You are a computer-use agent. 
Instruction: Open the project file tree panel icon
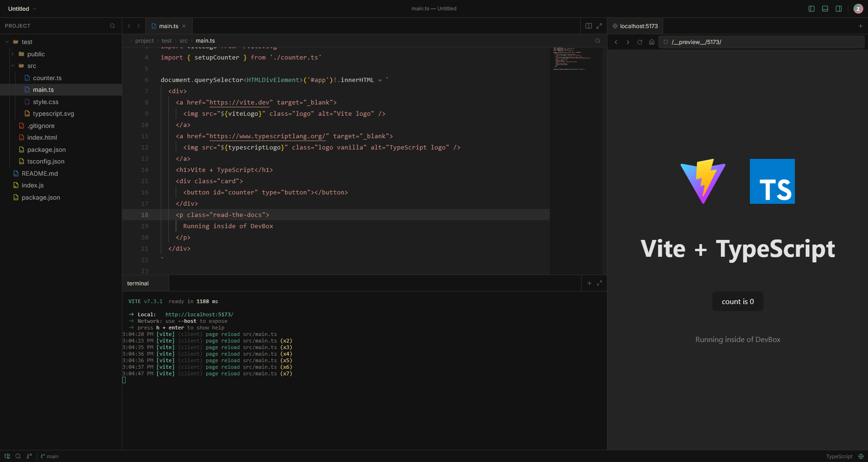point(7,456)
